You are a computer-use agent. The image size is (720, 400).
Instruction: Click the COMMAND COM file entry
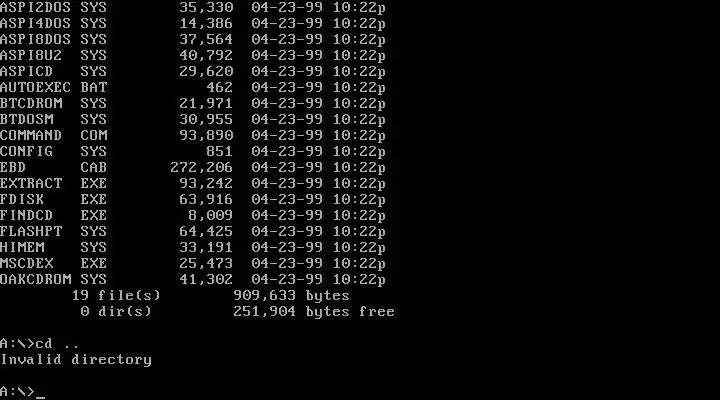click(192, 135)
